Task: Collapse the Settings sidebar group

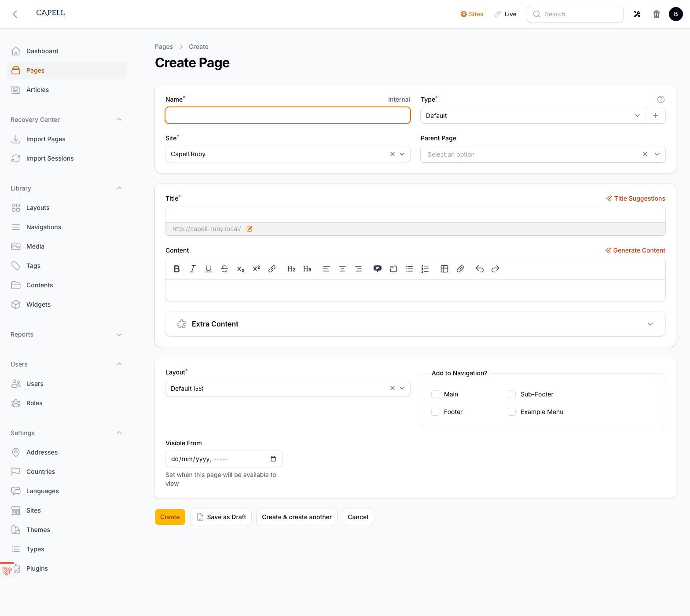Action: [119, 433]
